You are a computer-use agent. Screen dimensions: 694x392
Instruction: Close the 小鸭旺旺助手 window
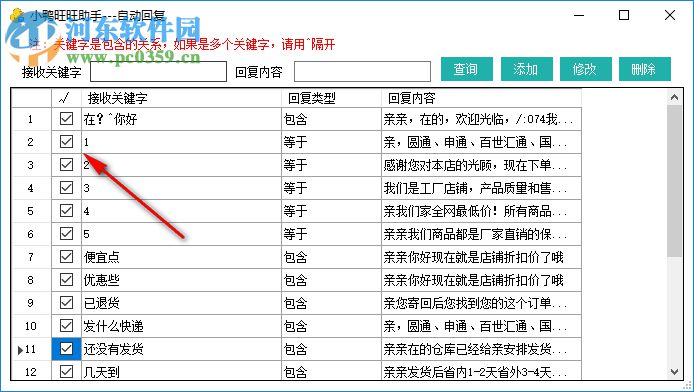(x=670, y=15)
